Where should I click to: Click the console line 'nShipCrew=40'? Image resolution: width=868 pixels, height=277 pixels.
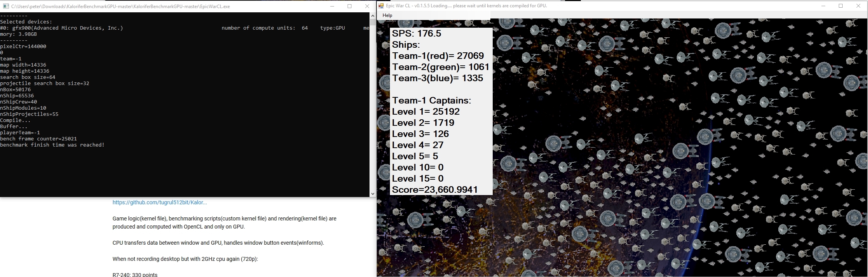pos(18,102)
